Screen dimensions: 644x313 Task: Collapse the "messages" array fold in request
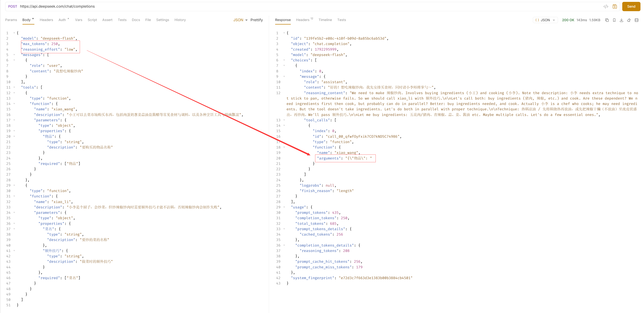tap(14, 55)
